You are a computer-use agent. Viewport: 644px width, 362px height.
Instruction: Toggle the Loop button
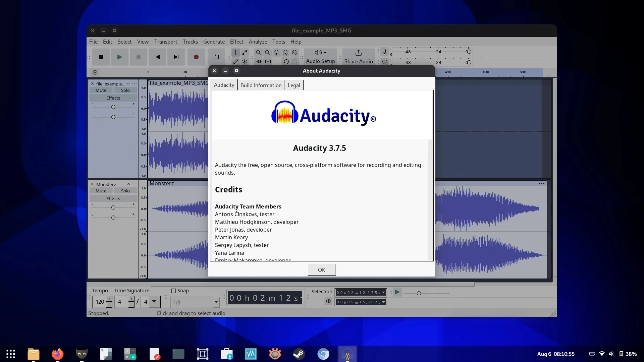pyautogui.click(x=216, y=57)
